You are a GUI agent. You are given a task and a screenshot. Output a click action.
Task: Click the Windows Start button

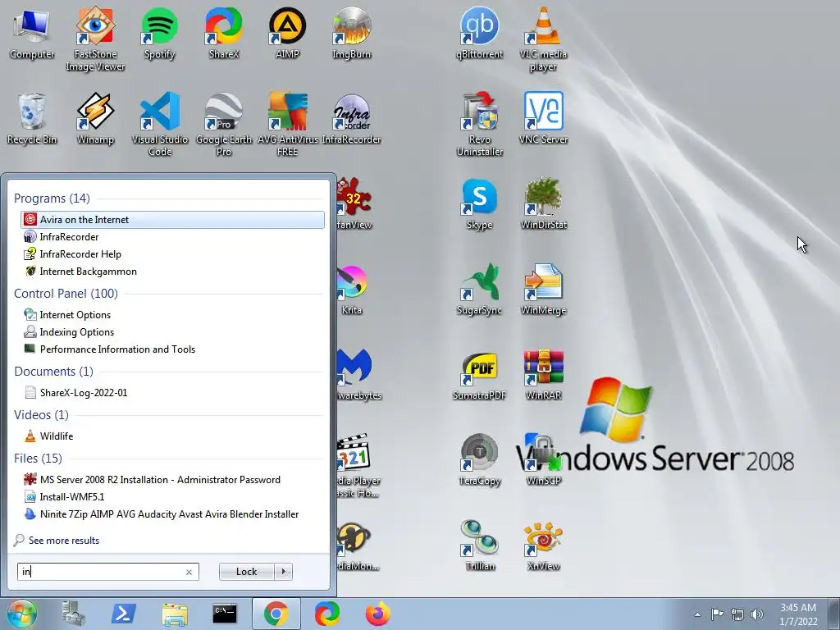[x=22, y=614]
